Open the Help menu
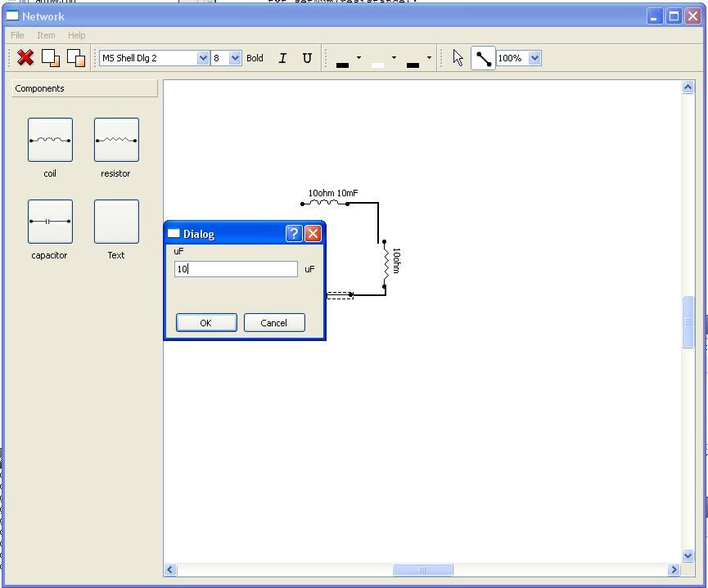Viewport: 708px width, 588px height. (76, 35)
